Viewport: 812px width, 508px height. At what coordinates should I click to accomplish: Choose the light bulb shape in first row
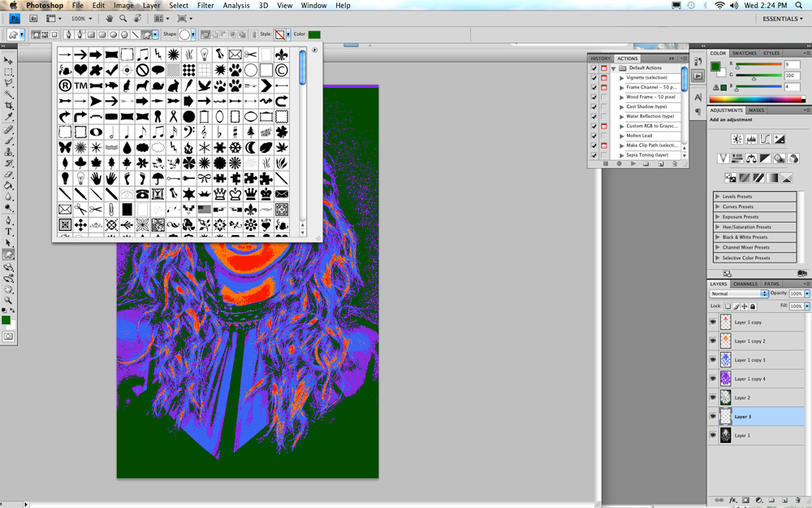coord(204,54)
